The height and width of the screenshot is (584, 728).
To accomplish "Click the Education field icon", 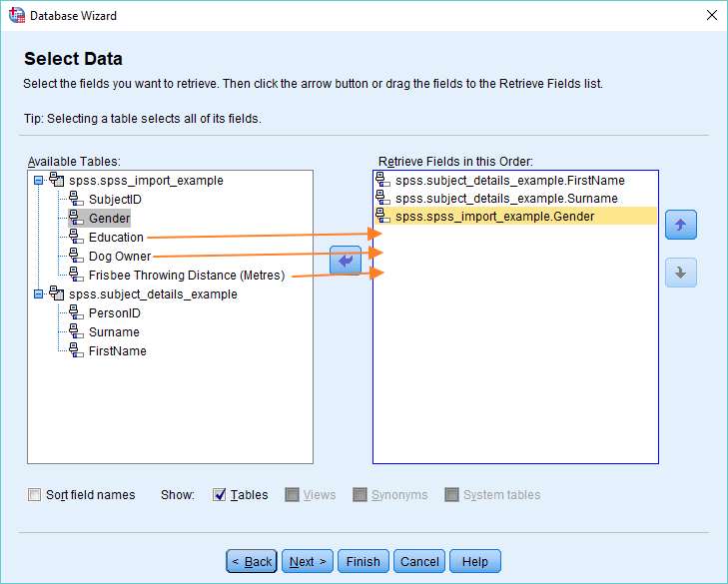I will [x=76, y=237].
